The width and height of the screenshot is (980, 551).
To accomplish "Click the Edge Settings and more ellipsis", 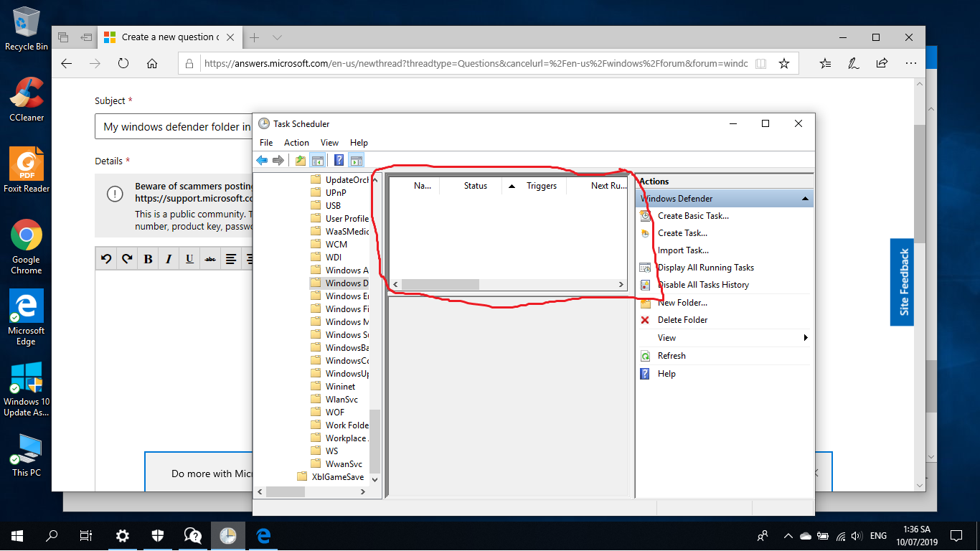I will 911,63.
